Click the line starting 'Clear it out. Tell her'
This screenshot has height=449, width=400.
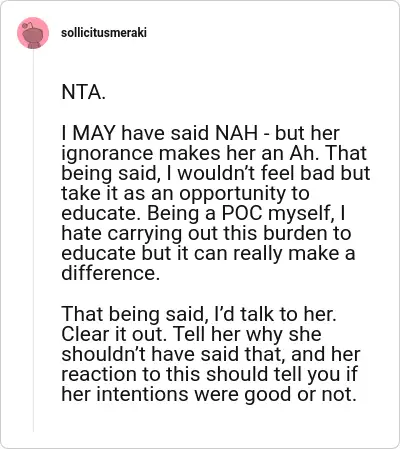(x=191, y=334)
